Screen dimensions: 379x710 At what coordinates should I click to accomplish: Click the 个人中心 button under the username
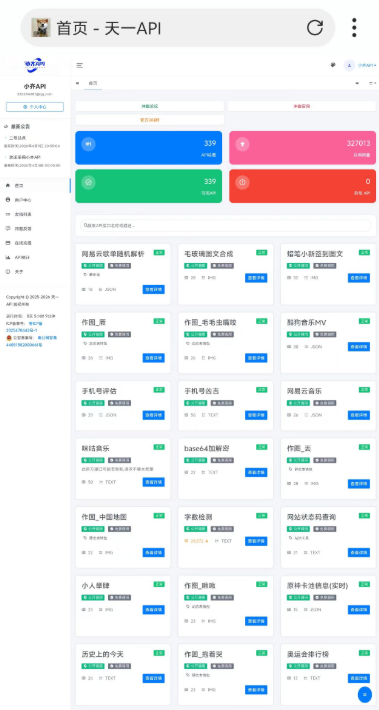(x=35, y=107)
